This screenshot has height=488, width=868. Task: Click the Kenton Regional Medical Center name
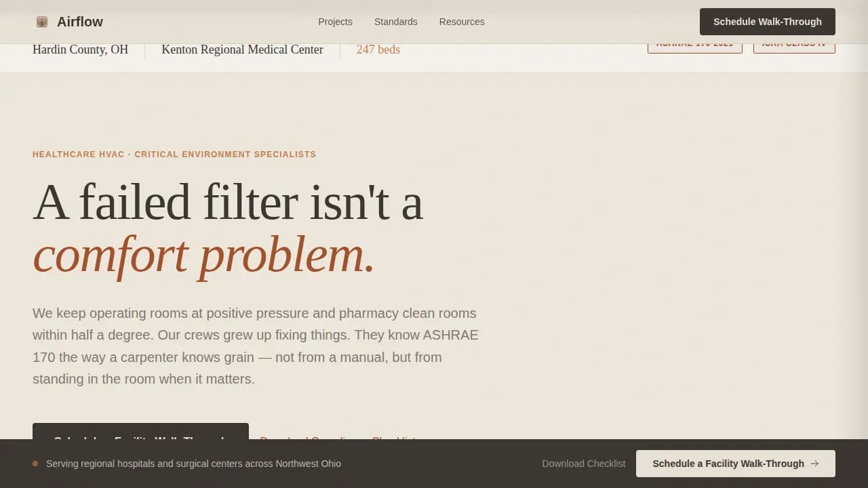click(242, 49)
